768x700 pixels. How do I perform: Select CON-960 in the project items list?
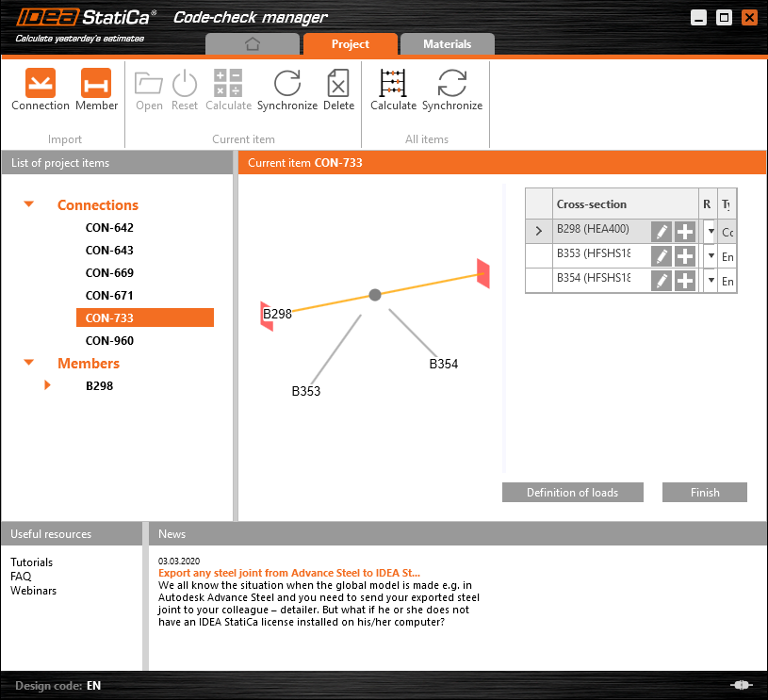[110, 340]
